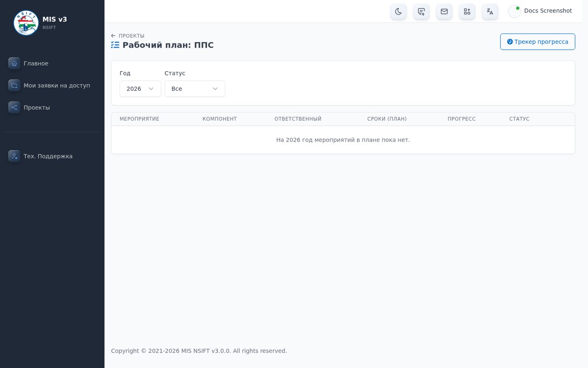The width and height of the screenshot is (588, 368).
Task: Open the Год dropdown showing 2026
Action: (x=140, y=89)
